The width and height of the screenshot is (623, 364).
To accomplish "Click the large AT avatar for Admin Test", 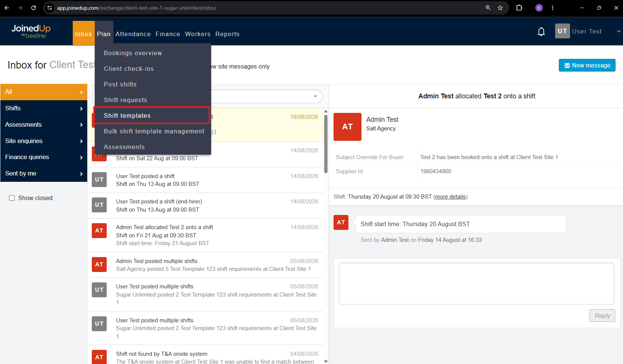I will (x=347, y=127).
